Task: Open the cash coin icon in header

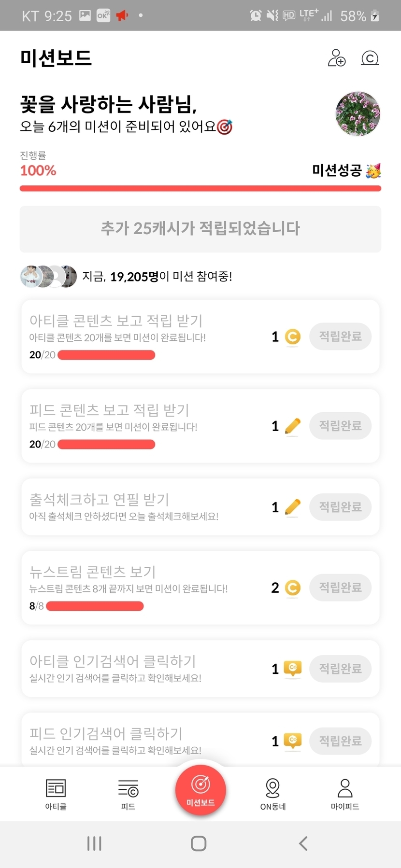Action: pos(370,58)
